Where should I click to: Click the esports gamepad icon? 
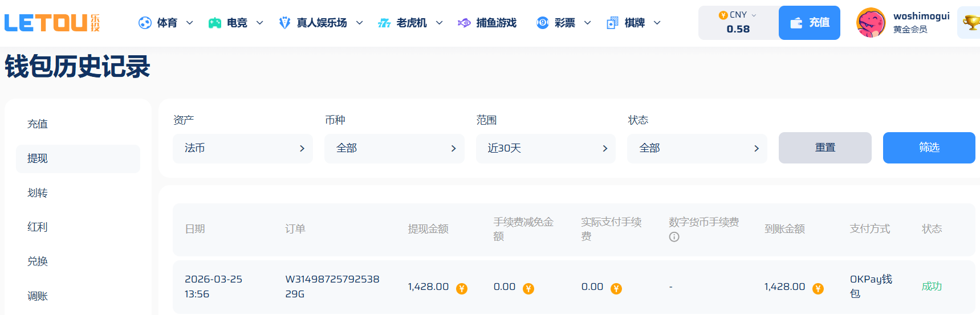tap(214, 23)
